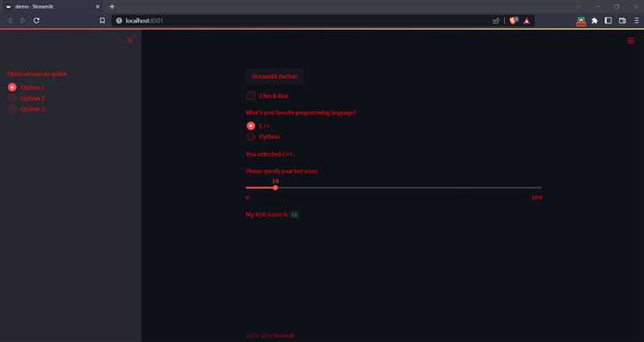Bookmark this page using the bookmark icon
This screenshot has height=342, width=644.
click(x=102, y=21)
